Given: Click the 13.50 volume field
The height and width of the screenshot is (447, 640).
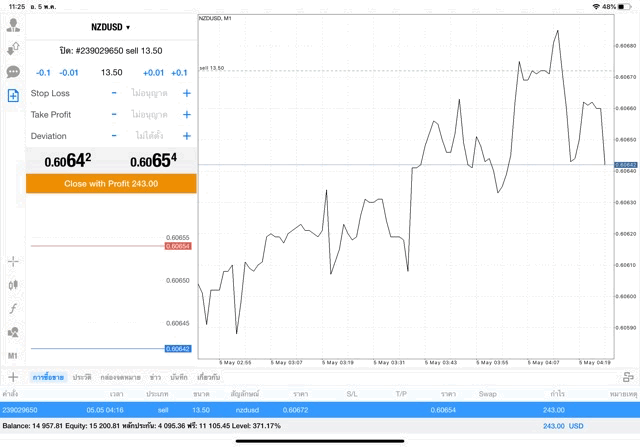Looking at the screenshot, I should (111, 72).
